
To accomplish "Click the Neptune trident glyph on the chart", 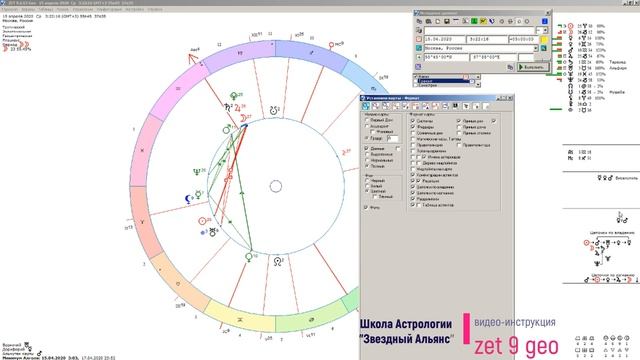I will tap(196, 172).
